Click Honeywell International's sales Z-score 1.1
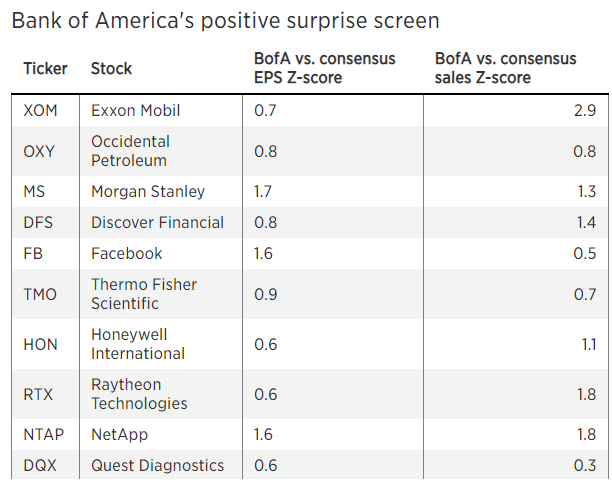Screen dimensions: 612x487 point(589,345)
